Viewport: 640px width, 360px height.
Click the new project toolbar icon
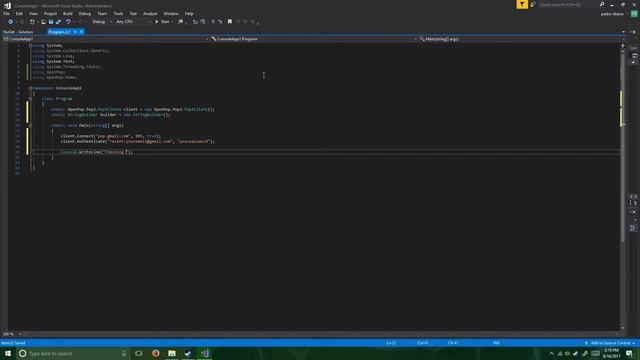click(x=32, y=22)
